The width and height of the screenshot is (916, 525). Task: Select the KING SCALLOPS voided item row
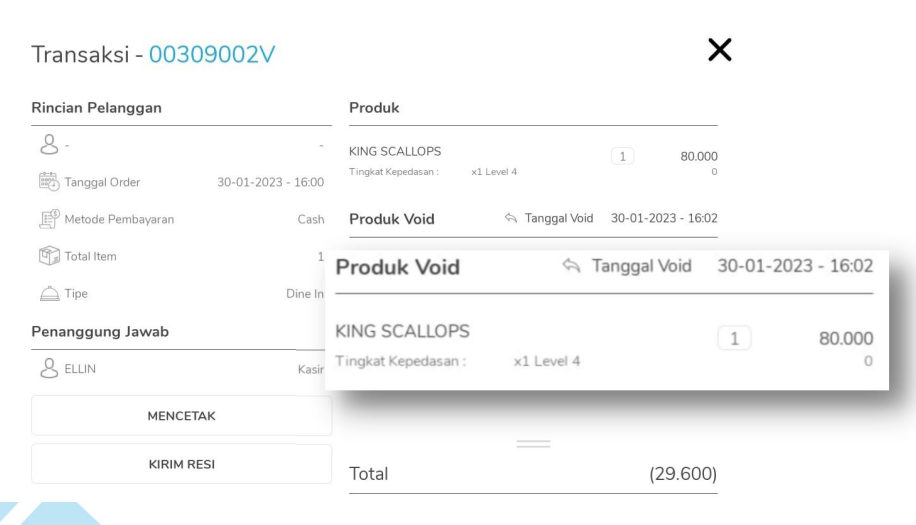point(402,331)
